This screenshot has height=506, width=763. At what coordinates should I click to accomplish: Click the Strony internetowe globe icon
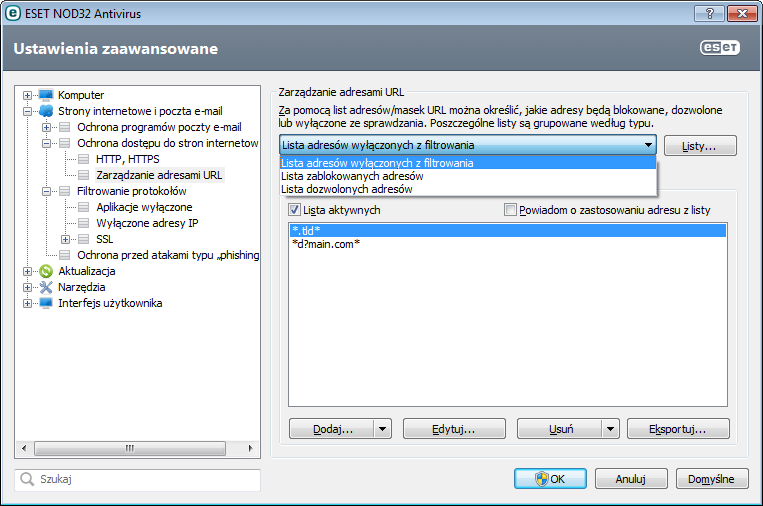pos(46,111)
